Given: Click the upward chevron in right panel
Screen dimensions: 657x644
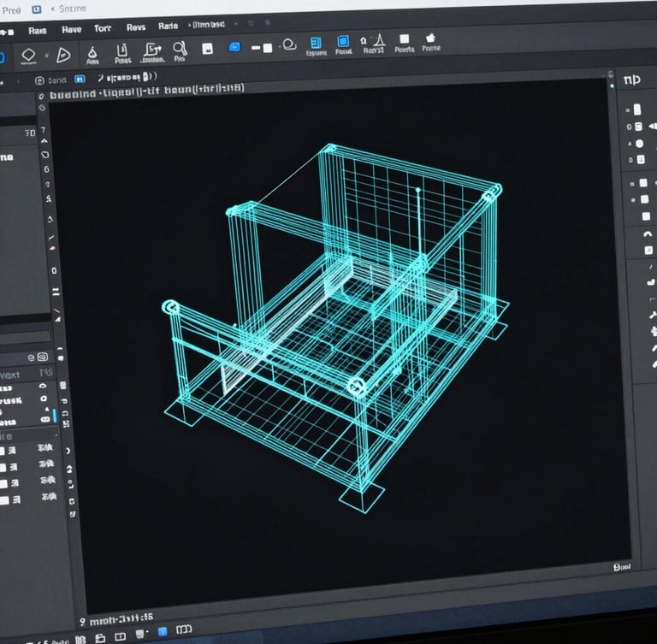Looking at the screenshot, I should coord(648,233).
